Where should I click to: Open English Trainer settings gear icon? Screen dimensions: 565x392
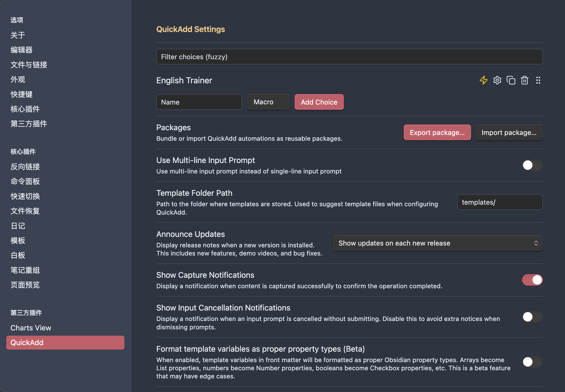pyautogui.click(x=497, y=80)
